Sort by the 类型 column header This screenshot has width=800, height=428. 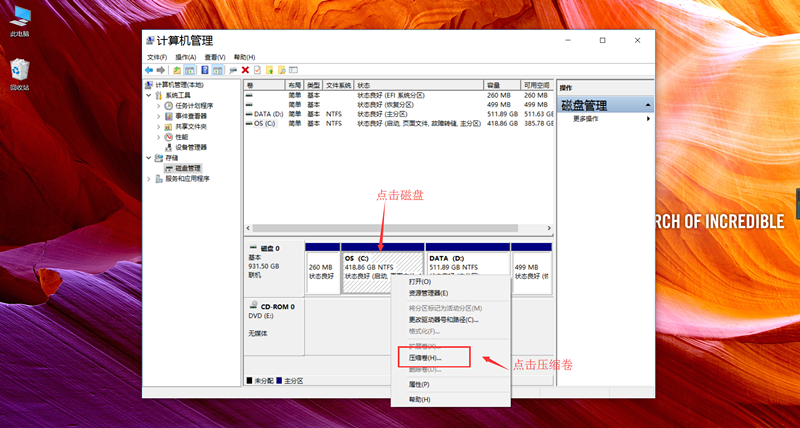(314, 85)
